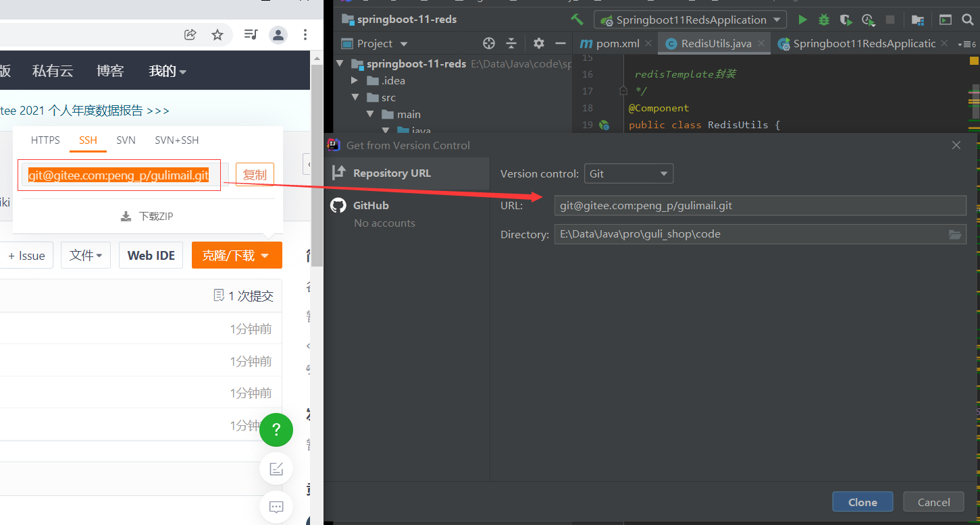
Task: Open 博客 in Gitee navigation
Action: tap(110, 70)
